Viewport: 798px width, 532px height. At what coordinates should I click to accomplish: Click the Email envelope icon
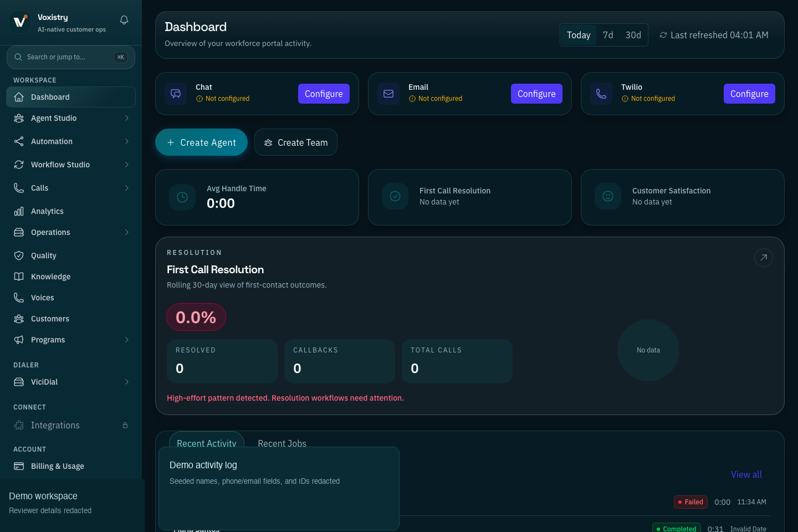click(388, 94)
